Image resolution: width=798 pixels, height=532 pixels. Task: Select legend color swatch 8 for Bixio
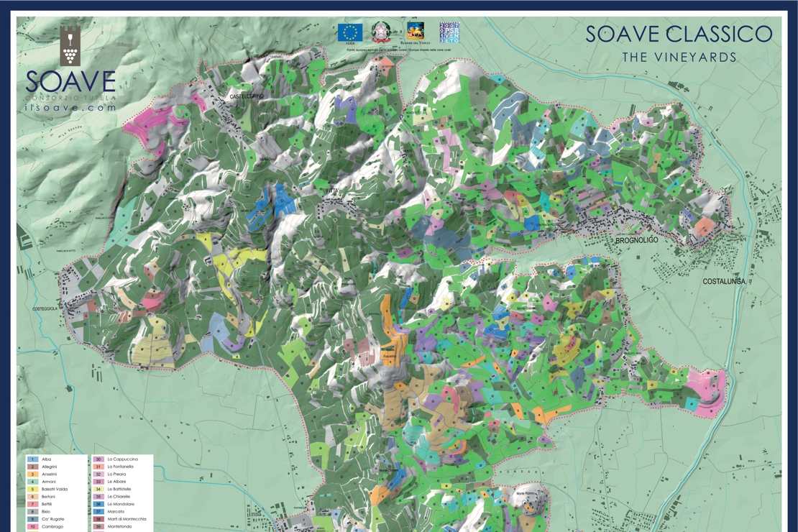click(x=33, y=512)
